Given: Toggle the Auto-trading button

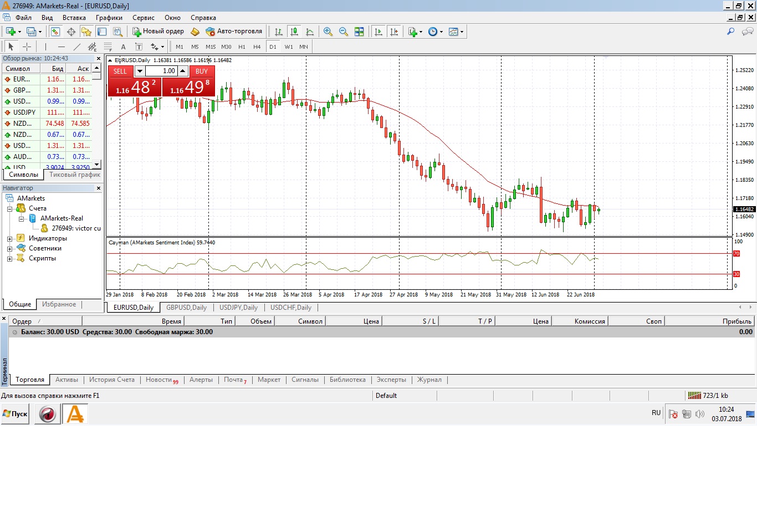Looking at the screenshot, I should [234, 32].
